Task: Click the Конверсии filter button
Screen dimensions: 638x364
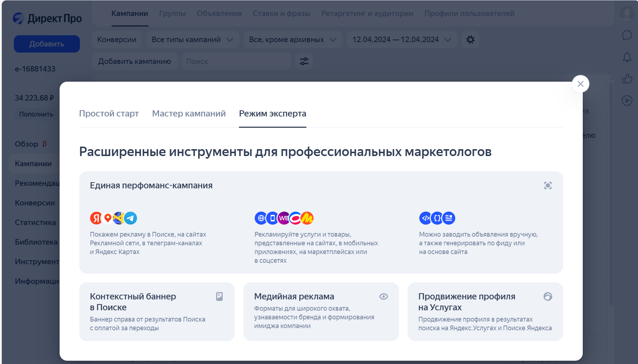Action: click(x=117, y=40)
